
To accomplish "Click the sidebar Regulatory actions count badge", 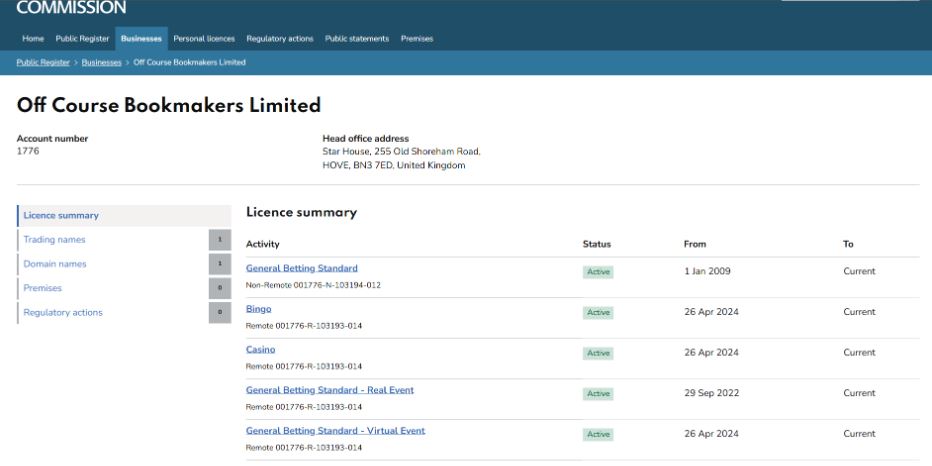I will coord(220,313).
